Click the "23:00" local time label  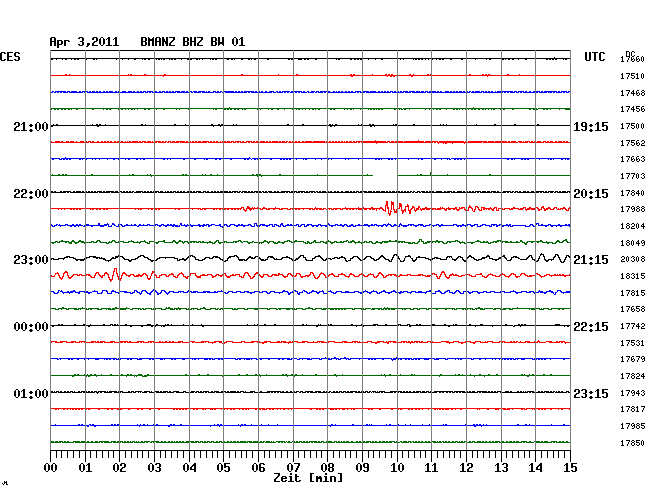(31, 260)
